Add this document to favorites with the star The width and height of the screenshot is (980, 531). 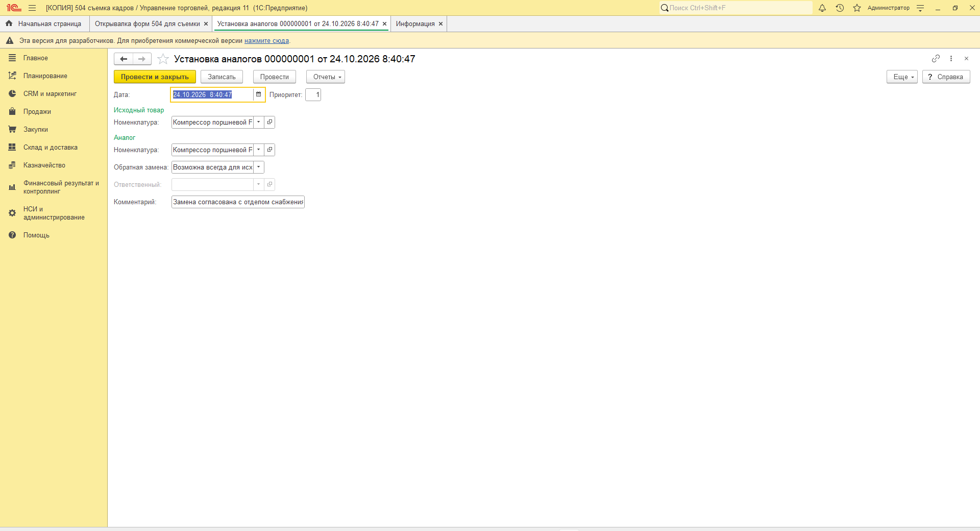[x=163, y=59]
